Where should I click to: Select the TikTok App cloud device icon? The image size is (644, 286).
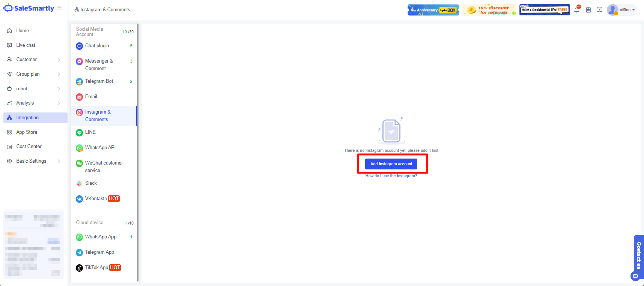79,268
